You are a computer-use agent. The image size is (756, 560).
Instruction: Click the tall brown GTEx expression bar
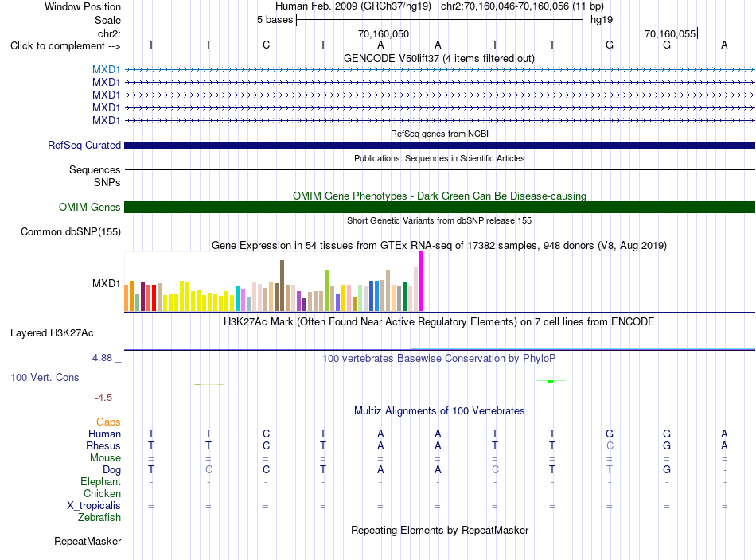click(282, 286)
